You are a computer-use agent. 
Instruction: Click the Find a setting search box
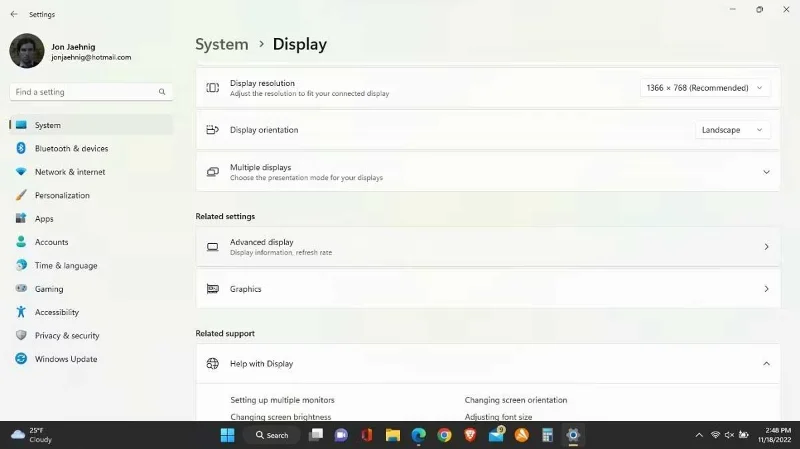(x=91, y=92)
